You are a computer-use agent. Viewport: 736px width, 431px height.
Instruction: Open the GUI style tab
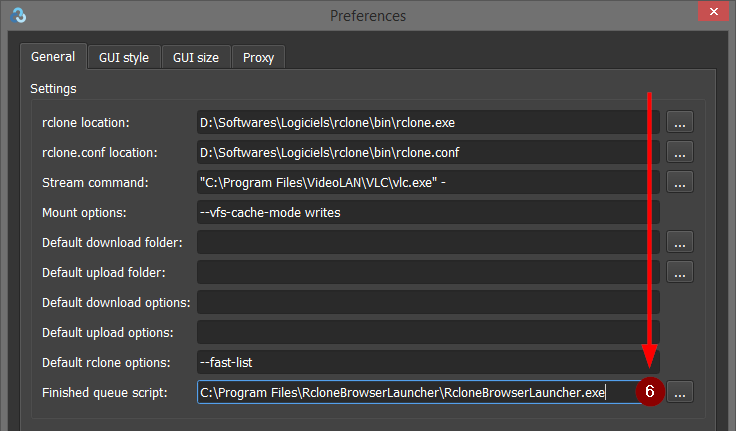[124, 57]
